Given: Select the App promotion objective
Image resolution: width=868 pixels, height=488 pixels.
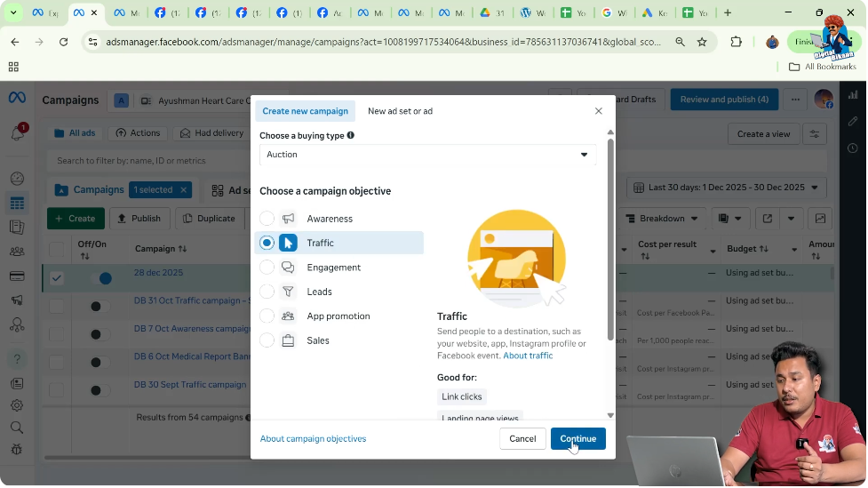Looking at the screenshot, I should pyautogui.click(x=267, y=316).
